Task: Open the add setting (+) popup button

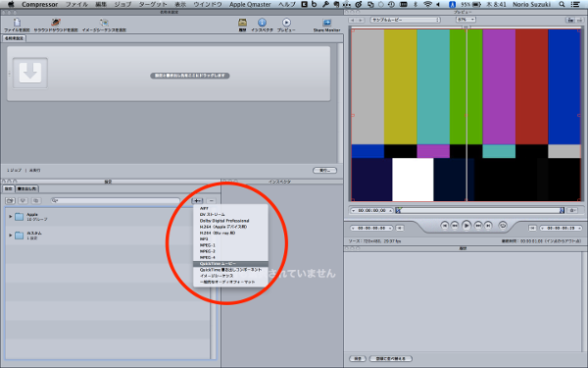Action: (198, 201)
